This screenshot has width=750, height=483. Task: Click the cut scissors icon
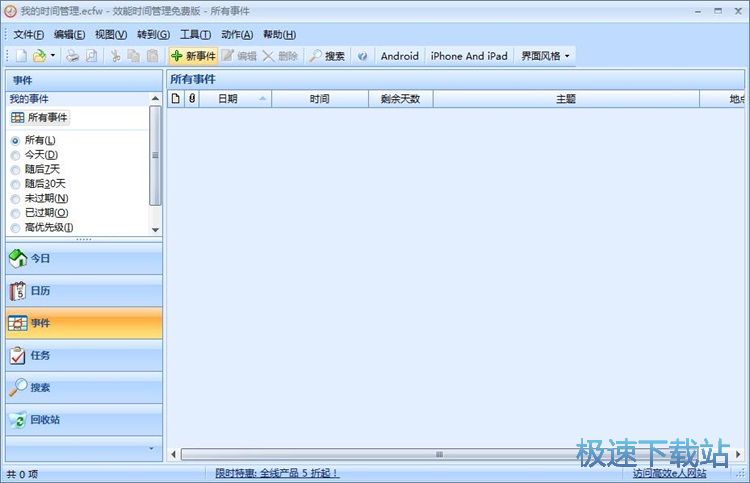tap(115, 56)
